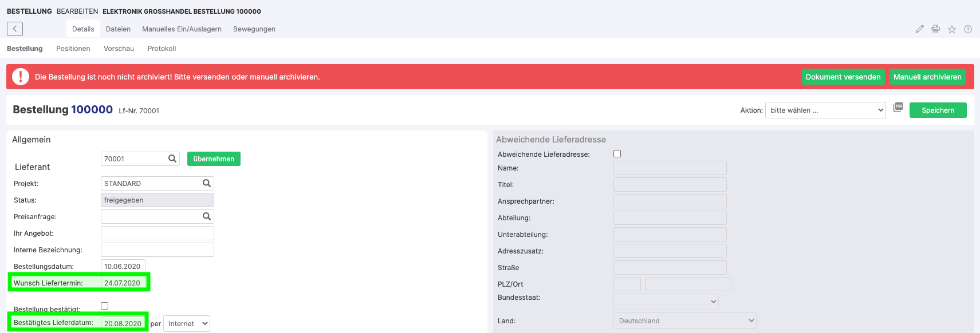Click the Lieferant search magnifier icon

click(x=172, y=158)
